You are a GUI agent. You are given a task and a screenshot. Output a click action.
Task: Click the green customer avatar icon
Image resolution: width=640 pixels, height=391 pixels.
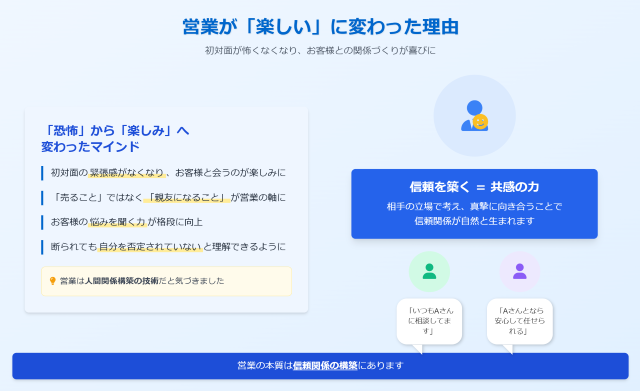pyautogui.click(x=429, y=271)
